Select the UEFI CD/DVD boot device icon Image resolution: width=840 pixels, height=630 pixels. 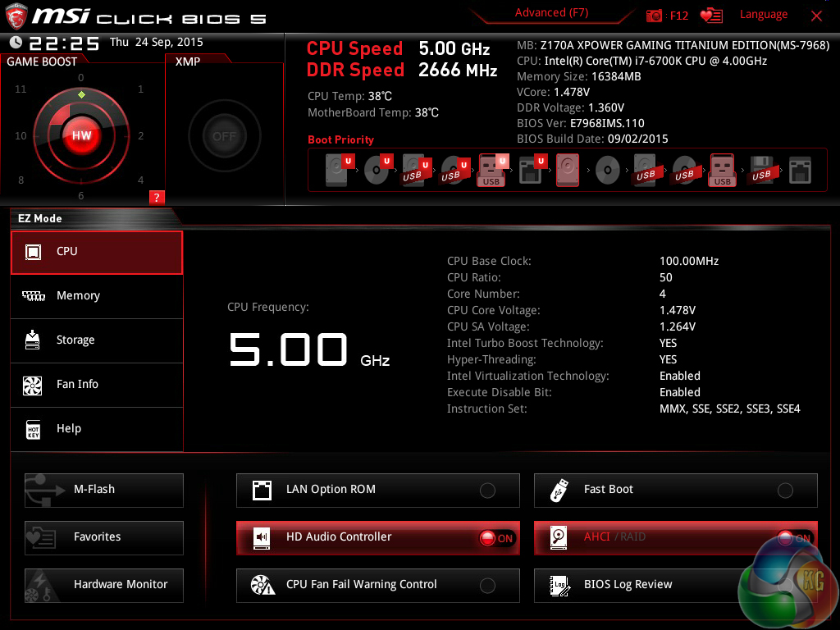[378, 170]
